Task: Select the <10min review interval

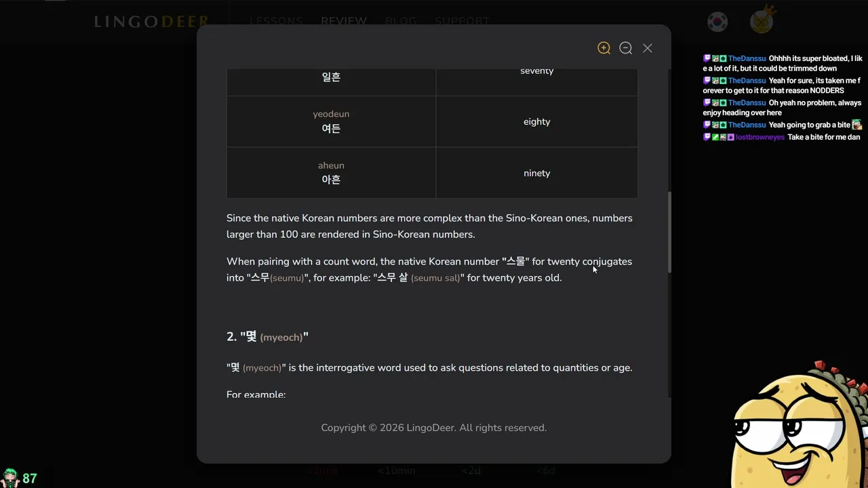Action: pos(397,470)
